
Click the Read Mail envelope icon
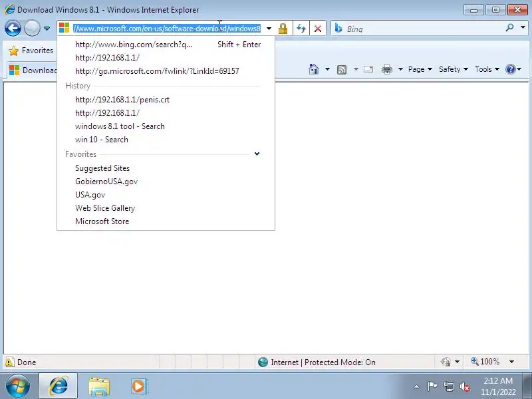pyautogui.click(x=368, y=69)
